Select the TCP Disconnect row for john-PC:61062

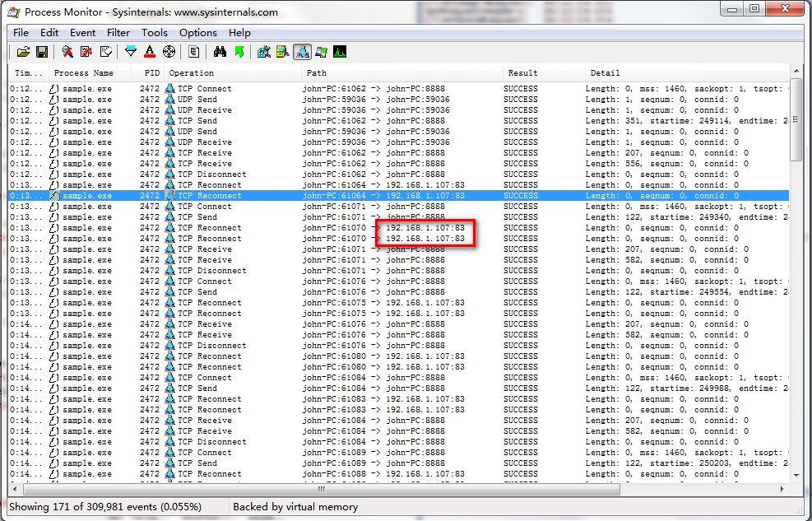399,174
